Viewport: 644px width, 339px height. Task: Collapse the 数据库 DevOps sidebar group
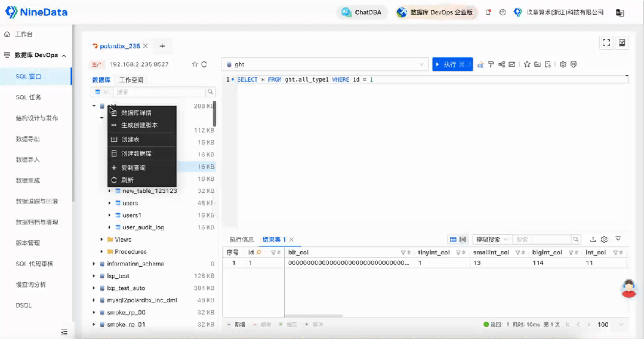point(64,56)
